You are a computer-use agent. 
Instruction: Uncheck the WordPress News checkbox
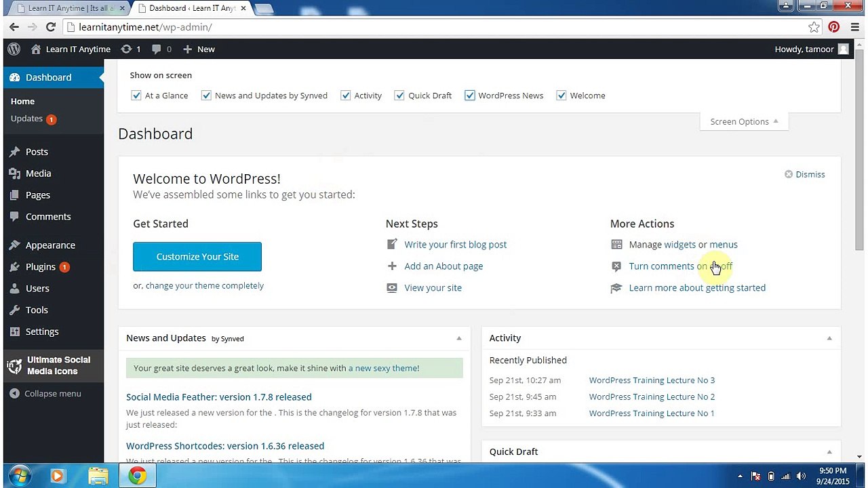(x=469, y=96)
